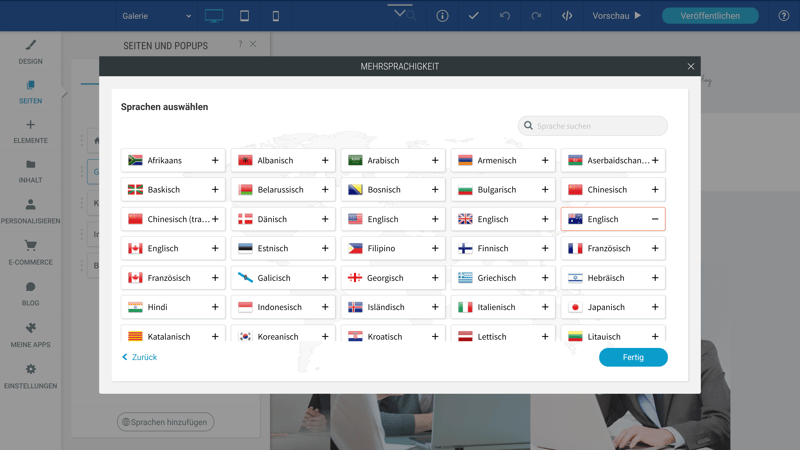Click the Fertig button
The image size is (800, 450).
(633, 357)
